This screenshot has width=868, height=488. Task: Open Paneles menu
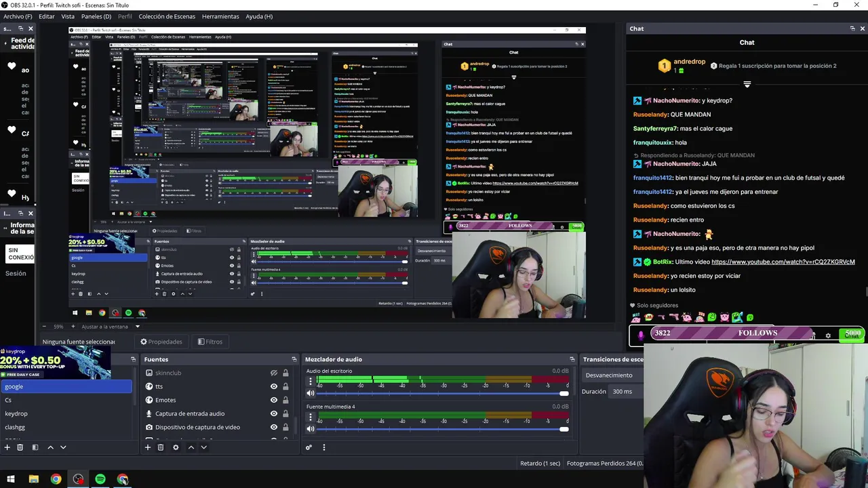coord(96,16)
